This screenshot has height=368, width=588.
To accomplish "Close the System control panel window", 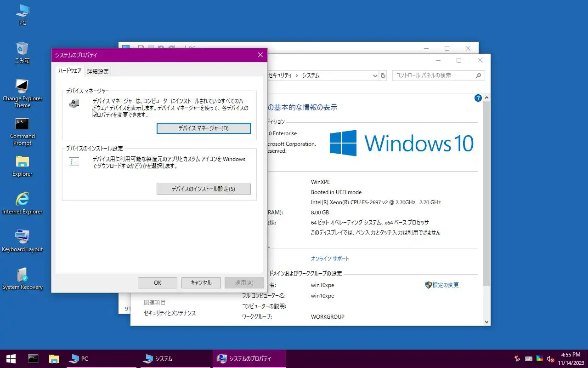I will coord(480,60).
